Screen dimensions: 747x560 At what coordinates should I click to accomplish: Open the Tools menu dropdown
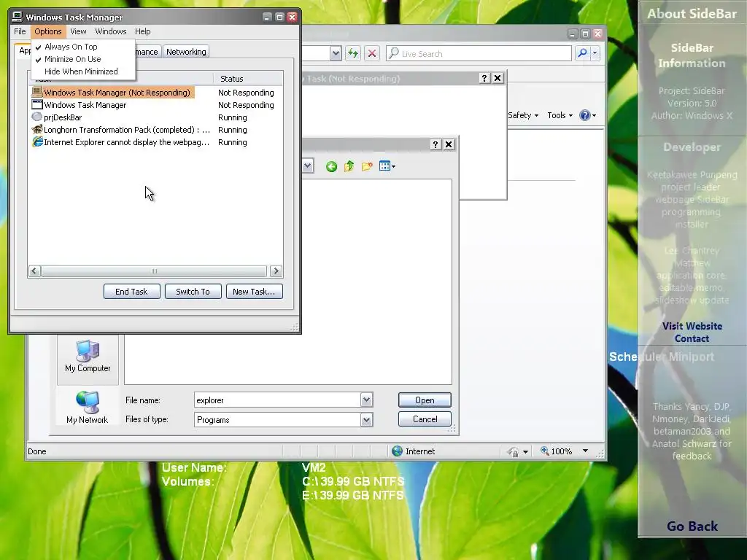coord(560,115)
